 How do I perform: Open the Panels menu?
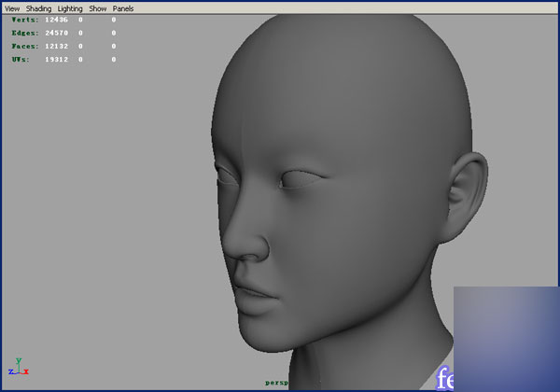[x=123, y=8]
